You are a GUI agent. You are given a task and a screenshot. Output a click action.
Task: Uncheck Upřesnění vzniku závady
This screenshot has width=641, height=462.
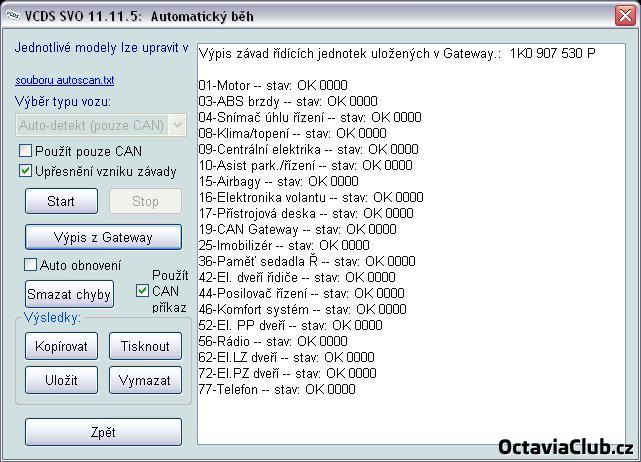(x=26, y=171)
